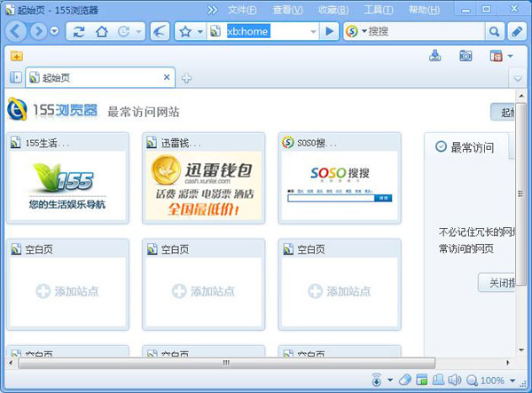Image resolution: width=532 pixels, height=393 pixels.
Task: Click the magnifier search button
Action: pyautogui.click(x=495, y=32)
